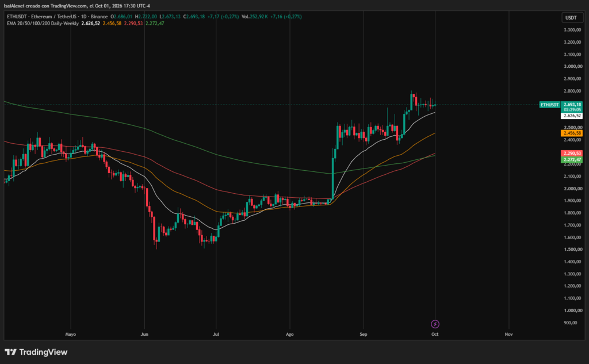Click the low value L2.673,13

(x=170, y=17)
